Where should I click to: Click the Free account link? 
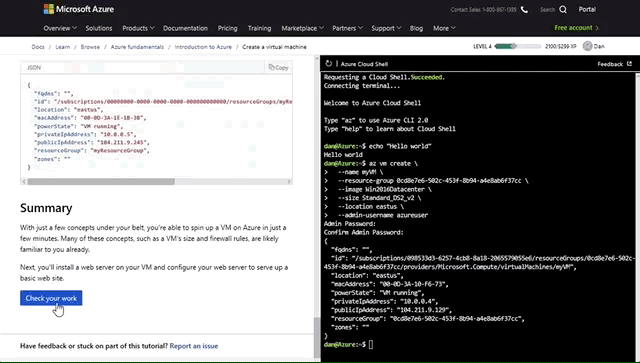576,28
